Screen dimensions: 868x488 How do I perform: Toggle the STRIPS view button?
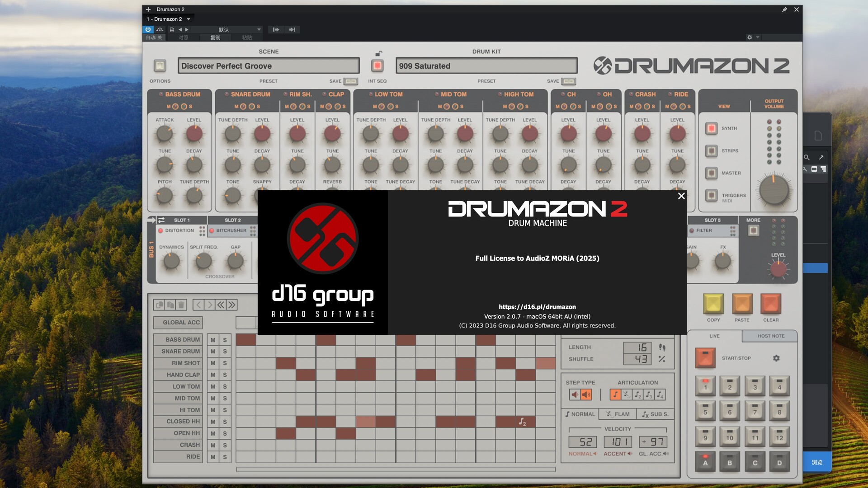[x=711, y=150]
